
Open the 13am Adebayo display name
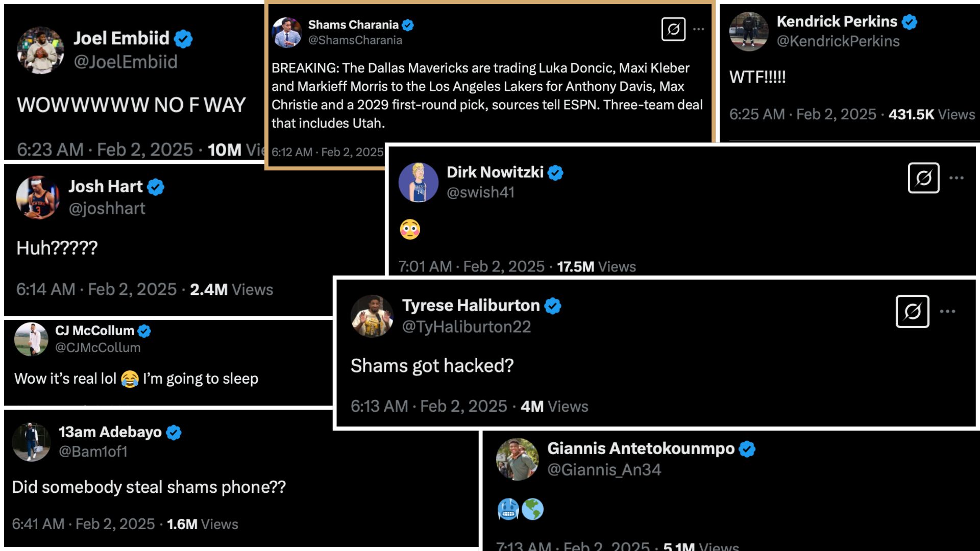110,432
